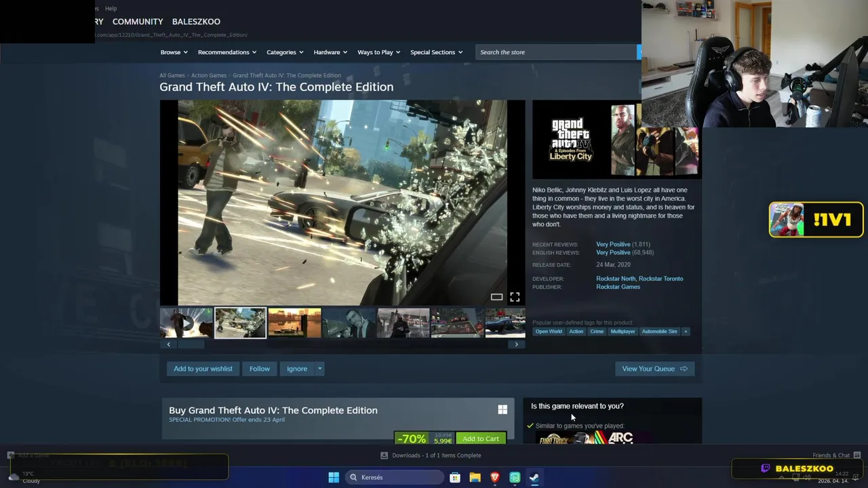The image size is (868, 488).
Task: Open the Help menu
Action: pos(111,8)
